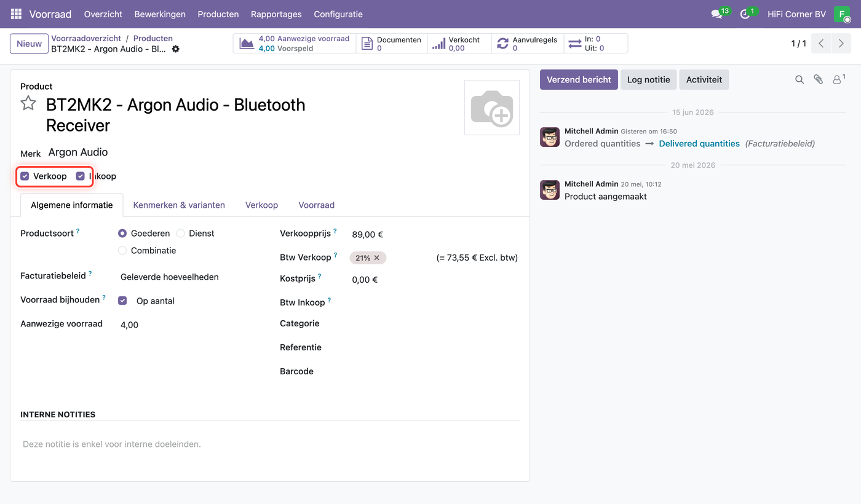Image resolution: width=861 pixels, height=504 pixels.
Task: Open the Kostprijs help question mark
Action: [x=320, y=277]
